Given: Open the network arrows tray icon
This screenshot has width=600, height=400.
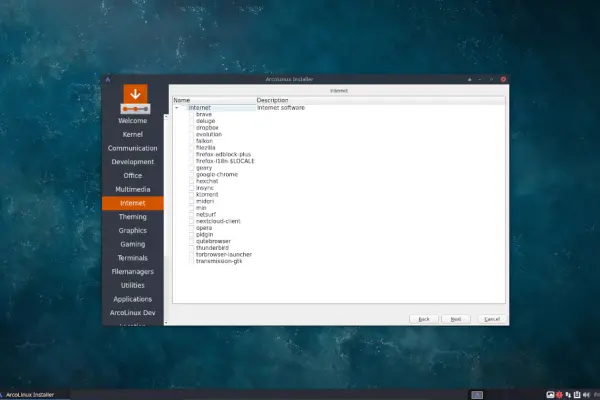Looking at the screenshot, I should tap(568, 395).
